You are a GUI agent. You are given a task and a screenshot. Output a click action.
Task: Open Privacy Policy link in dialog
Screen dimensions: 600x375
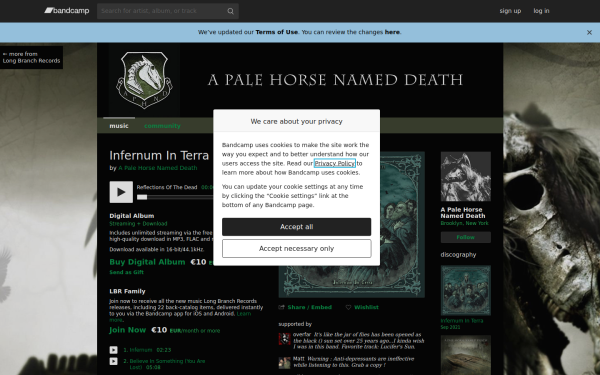[x=335, y=163]
